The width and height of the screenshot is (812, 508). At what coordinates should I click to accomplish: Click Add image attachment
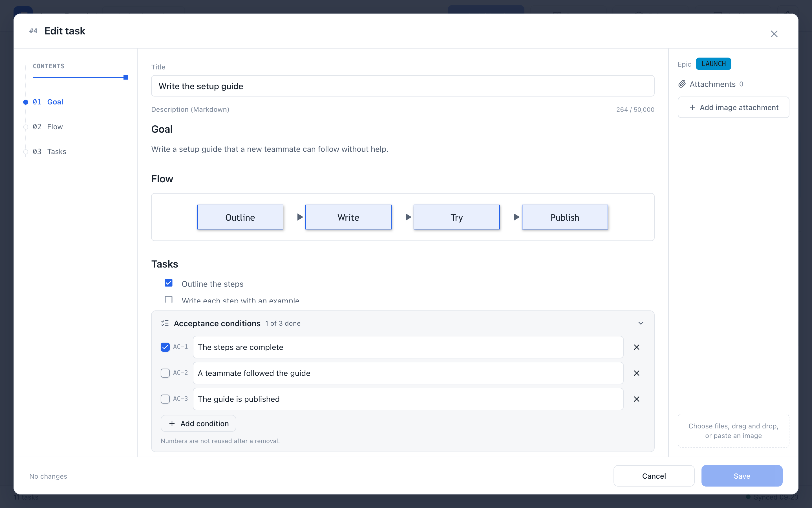click(734, 108)
